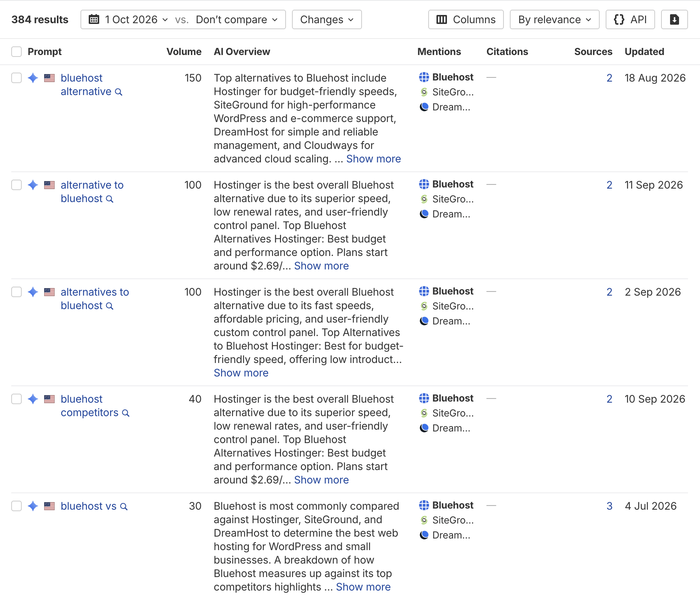
Task: Click the 11 Sep 2026 updated date
Action: 654,185
